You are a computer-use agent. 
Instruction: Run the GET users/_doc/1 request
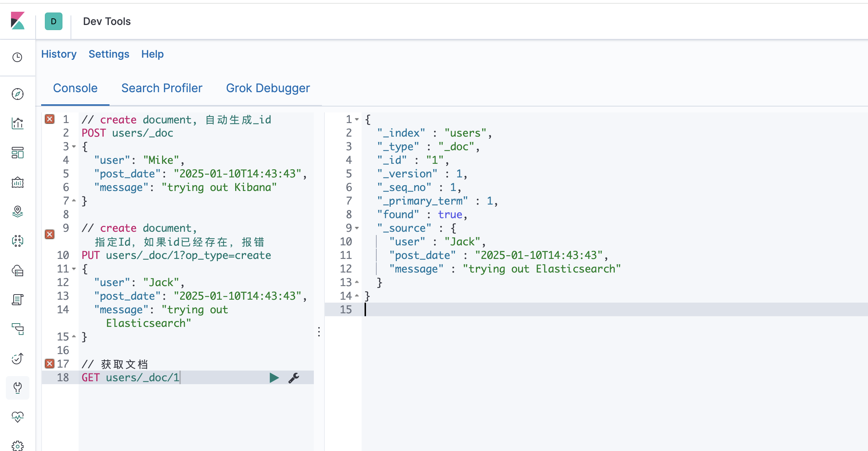[x=274, y=378]
